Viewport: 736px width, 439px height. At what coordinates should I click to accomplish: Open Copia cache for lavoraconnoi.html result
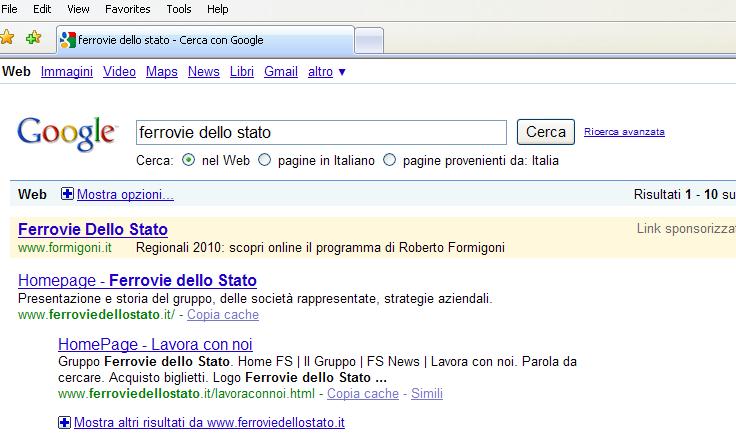pos(363,393)
